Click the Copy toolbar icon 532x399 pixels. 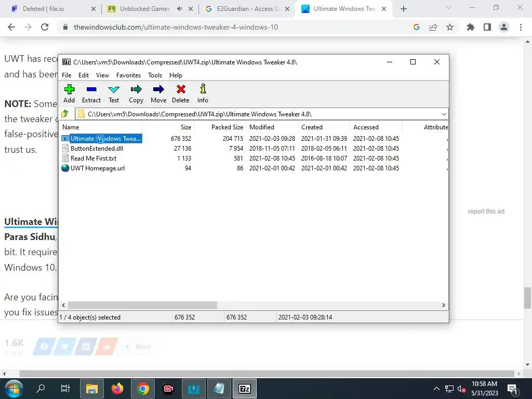pos(136,94)
